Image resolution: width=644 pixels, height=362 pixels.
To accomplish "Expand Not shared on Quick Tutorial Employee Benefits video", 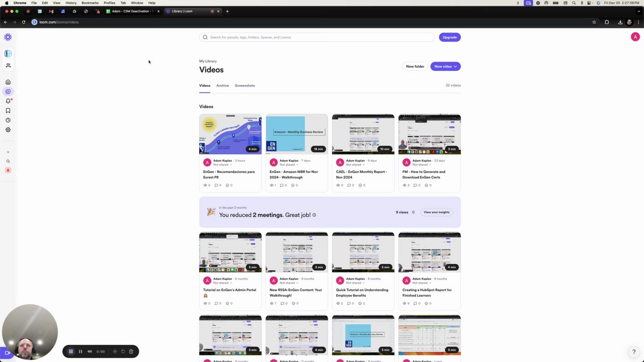I will [354, 283].
